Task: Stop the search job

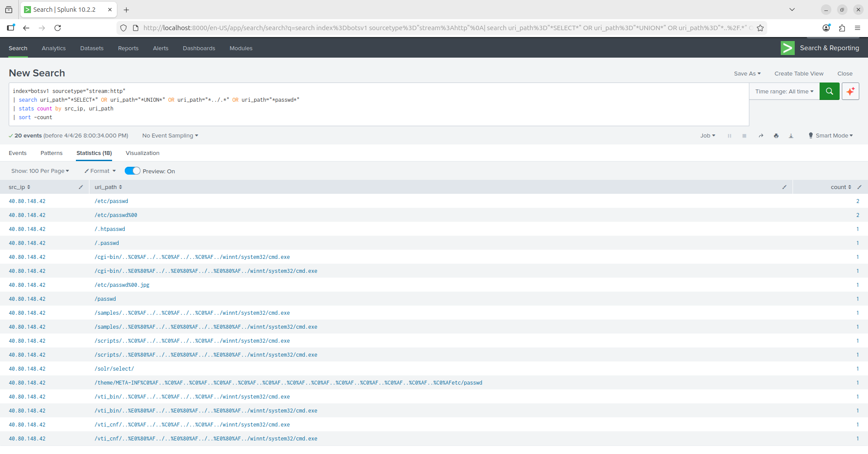Action: pyautogui.click(x=744, y=136)
